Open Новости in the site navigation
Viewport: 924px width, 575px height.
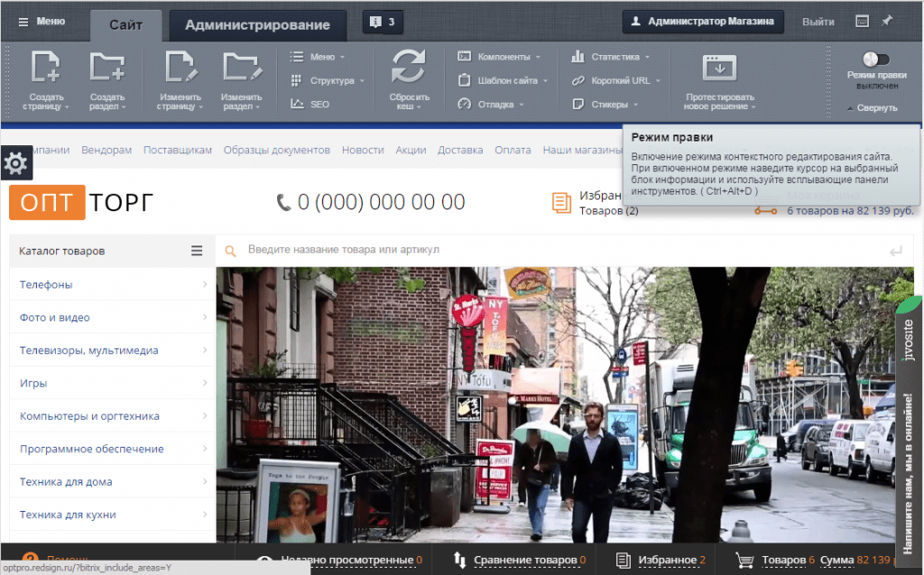pos(363,150)
